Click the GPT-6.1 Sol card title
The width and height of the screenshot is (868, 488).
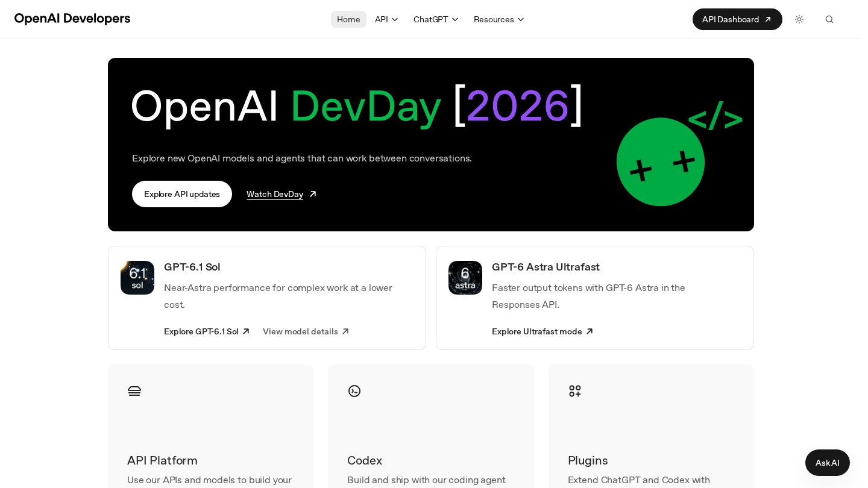192,267
